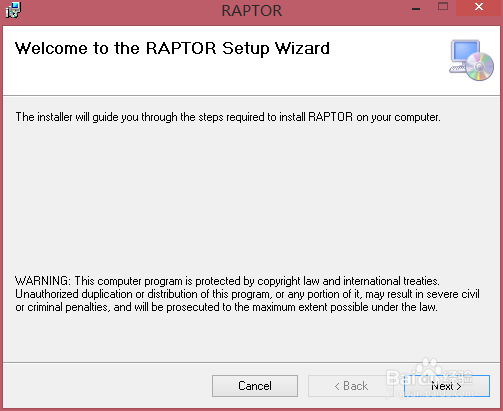Click the blue monitor in header graphic
The width and height of the screenshot is (503, 411).
coord(465,51)
